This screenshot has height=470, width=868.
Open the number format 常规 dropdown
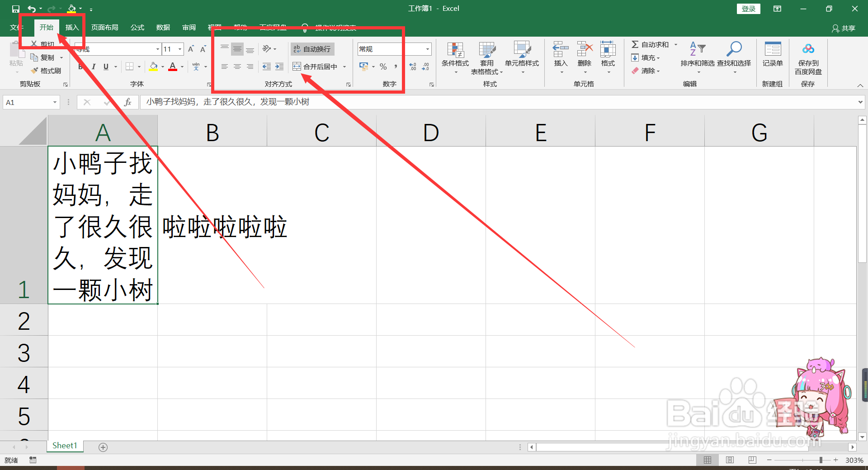pyautogui.click(x=426, y=49)
